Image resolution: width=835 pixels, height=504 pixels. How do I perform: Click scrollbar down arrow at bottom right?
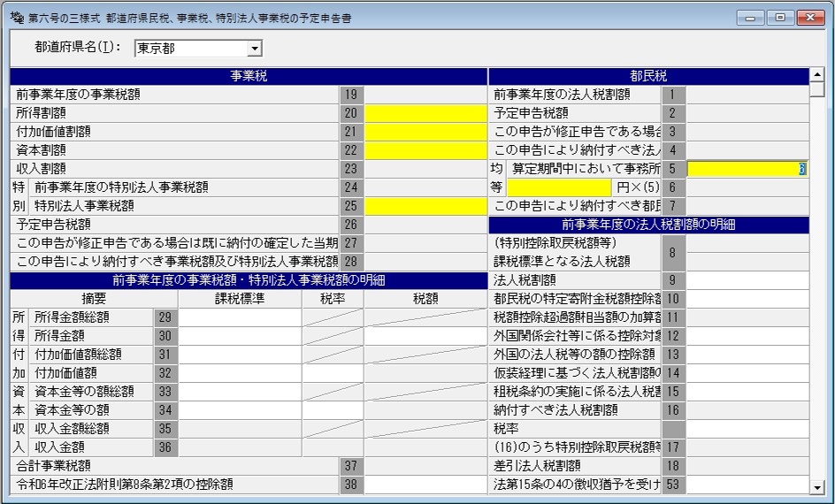pyautogui.click(x=817, y=486)
